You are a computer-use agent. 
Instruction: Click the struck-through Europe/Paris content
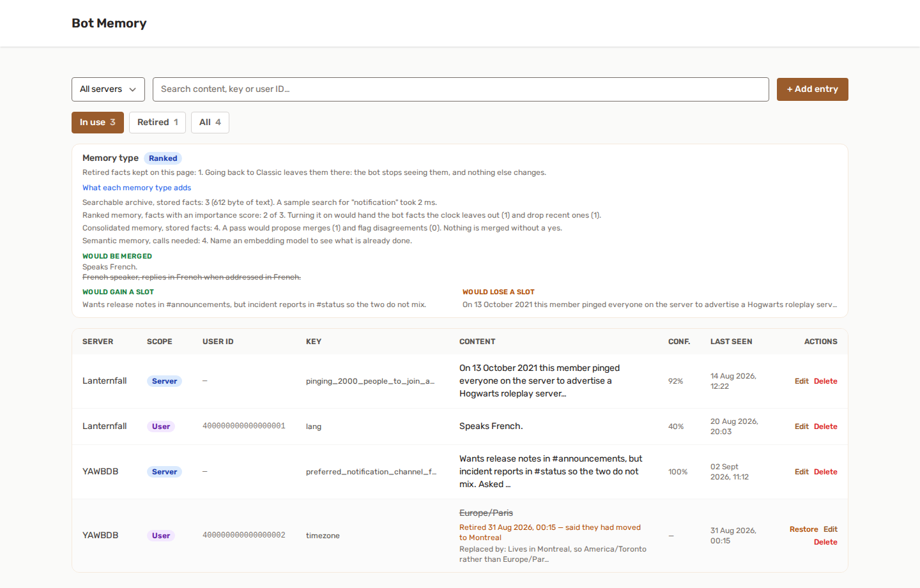click(486, 513)
